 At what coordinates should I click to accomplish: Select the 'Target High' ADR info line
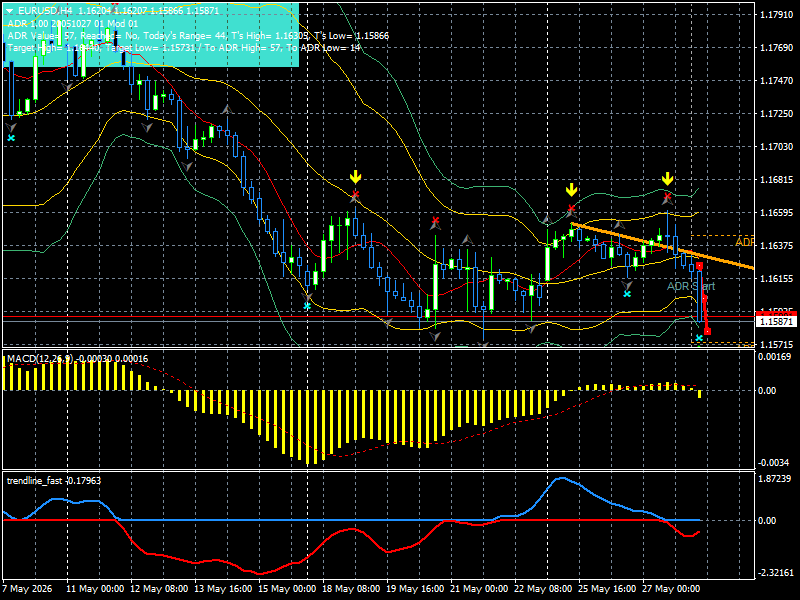click(x=184, y=48)
